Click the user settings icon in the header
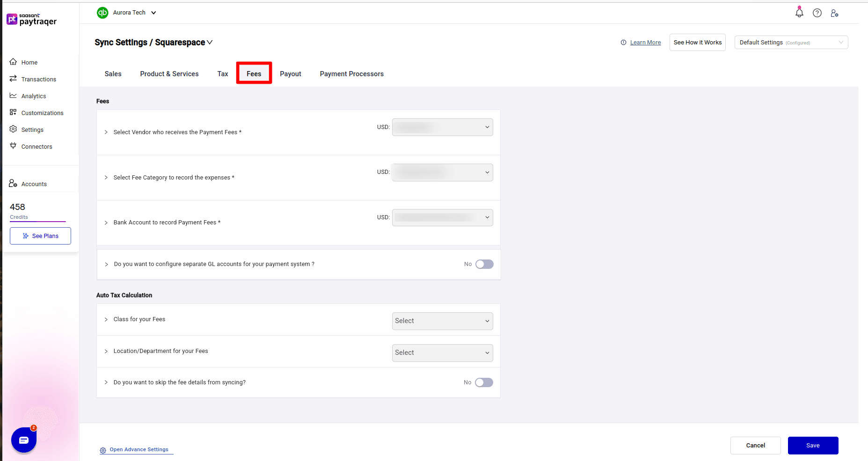This screenshot has height=461, width=868. point(835,13)
